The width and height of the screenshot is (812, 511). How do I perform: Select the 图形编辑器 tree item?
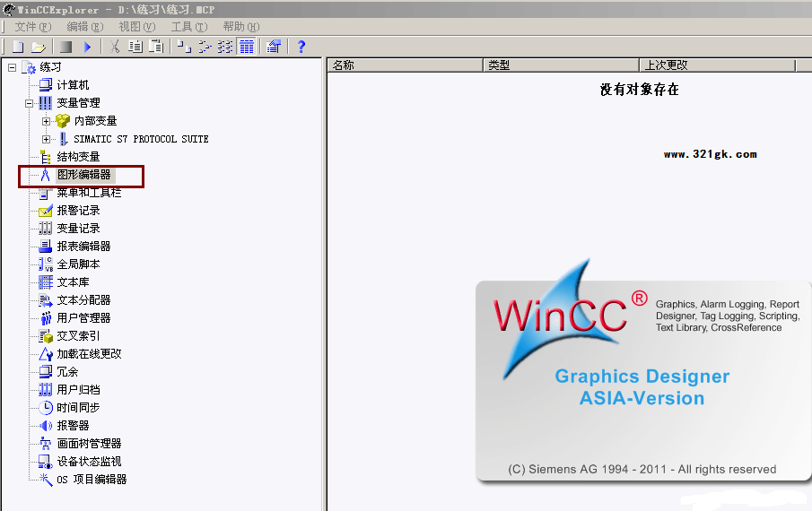click(x=84, y=175)
